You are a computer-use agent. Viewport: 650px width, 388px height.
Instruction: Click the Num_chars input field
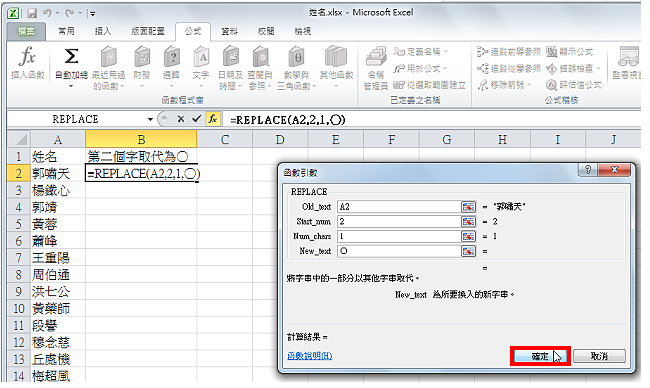[399, 236]
